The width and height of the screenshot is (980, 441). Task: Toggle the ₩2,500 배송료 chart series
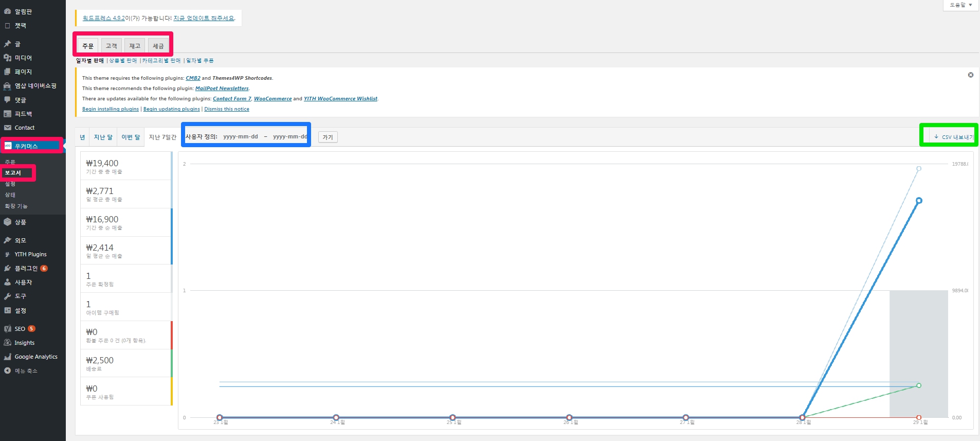point(125,363)
